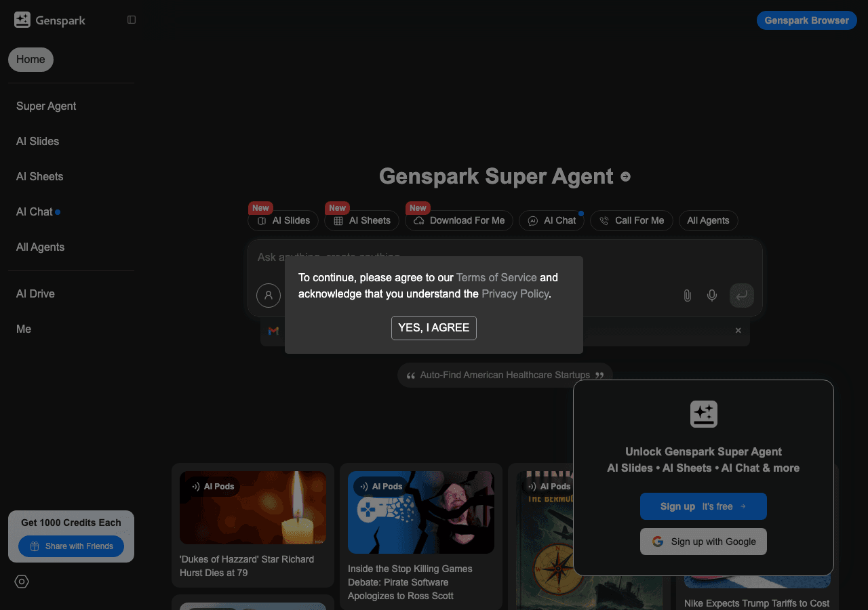Click the Get 1000 Credits Each text
868x610 pixels.
pyautogui.click(x=71, y=523)
